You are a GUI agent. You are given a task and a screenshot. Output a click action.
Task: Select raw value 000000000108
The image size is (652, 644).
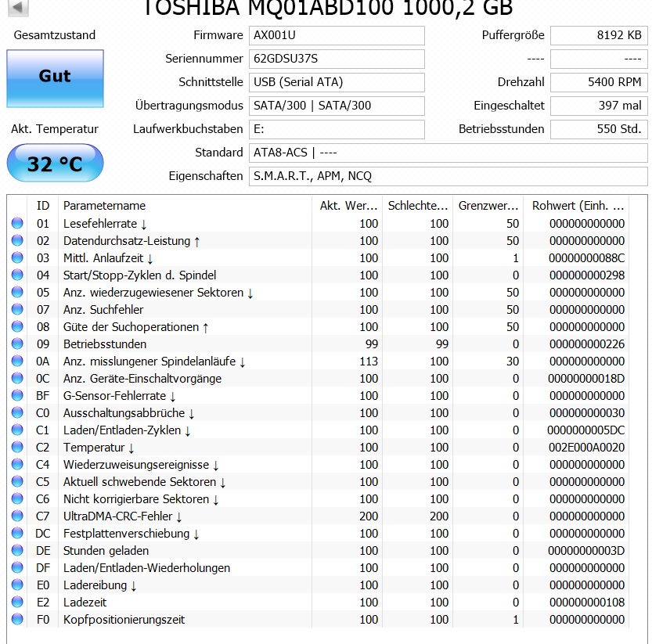tap(587, 603)
